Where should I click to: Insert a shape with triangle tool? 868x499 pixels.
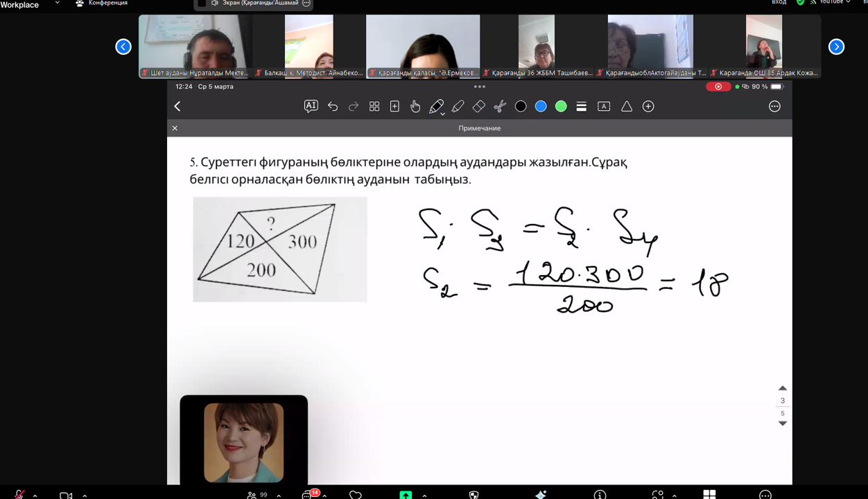click(627, 106)
